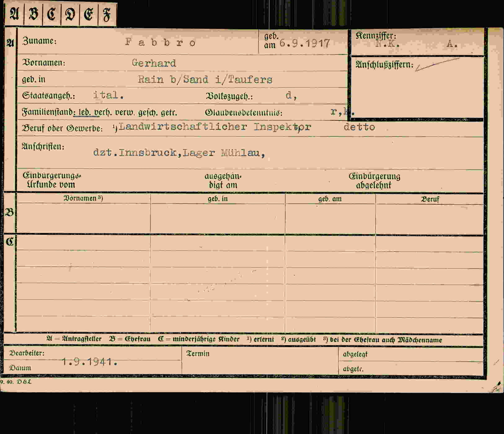
Task: Click the 'Termin' label
Action: pyautogui.click(x=198, y=354)
